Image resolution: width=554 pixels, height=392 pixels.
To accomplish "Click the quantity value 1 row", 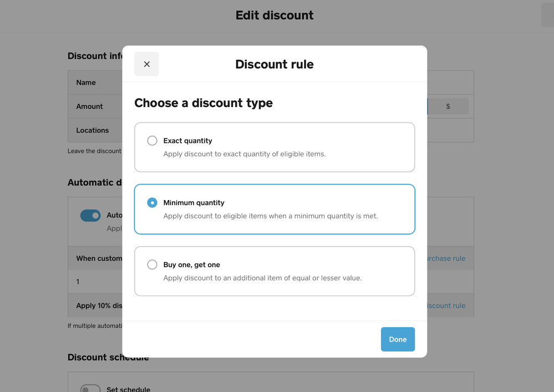I will [78, 282].
